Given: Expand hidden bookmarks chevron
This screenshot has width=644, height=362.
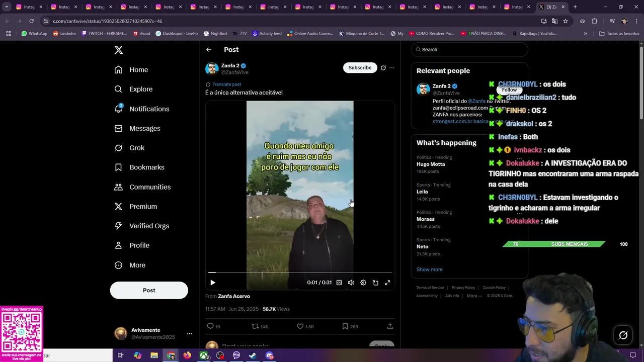Looking at the screenshot, I should pos(585,34).
